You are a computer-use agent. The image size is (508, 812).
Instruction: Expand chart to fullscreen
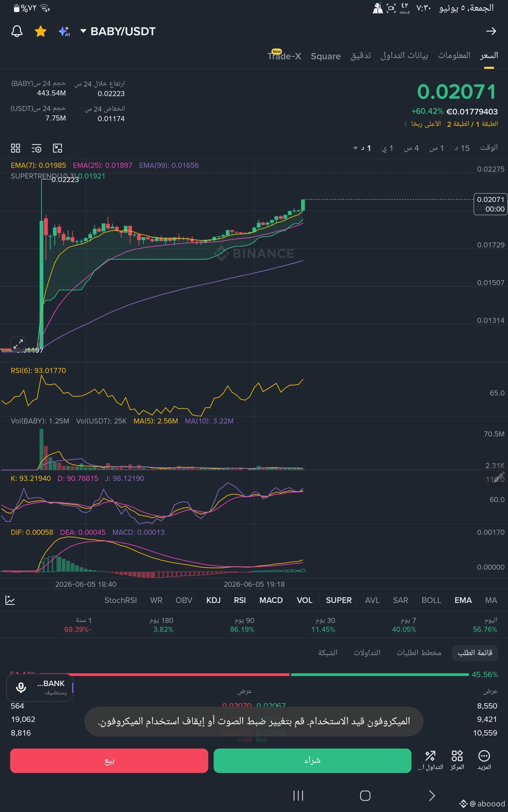(x=18, y=344)
